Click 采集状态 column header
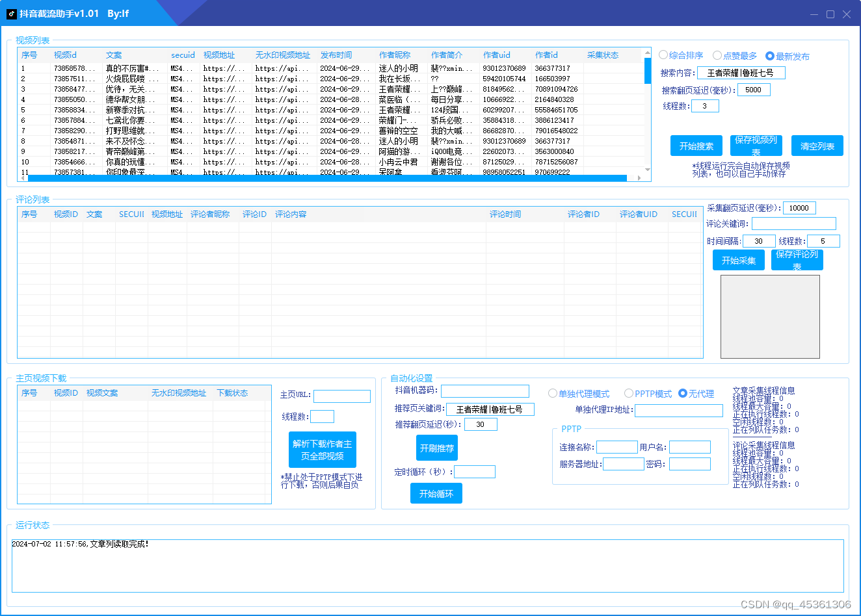The height and width of the screenshot is (616, 861). pos(603,55)
